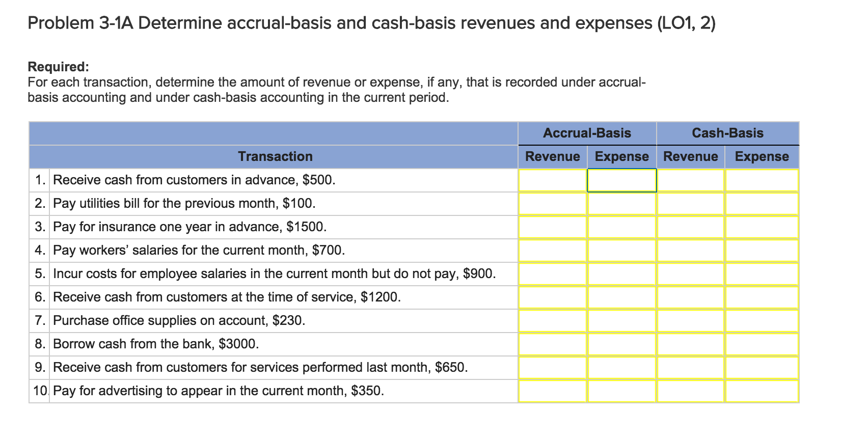Select Accrual-Basis Expense cell for transaction 9
This screenshot has width=868, height=439.
622,368
